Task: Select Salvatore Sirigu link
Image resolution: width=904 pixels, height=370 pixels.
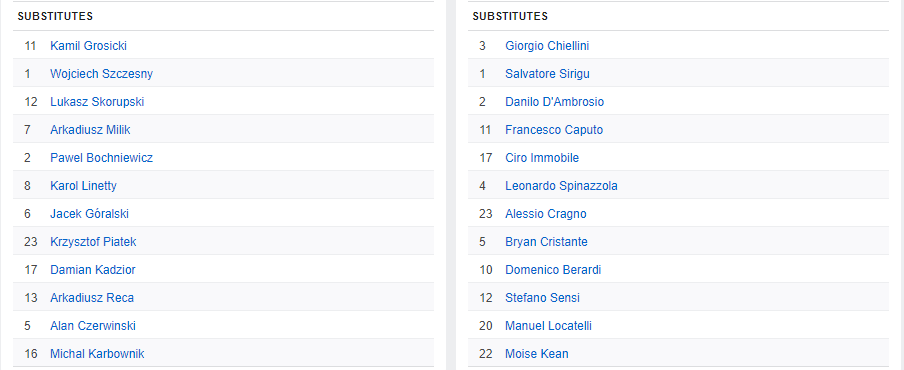Action: pyautogui.click(x=547, y=74)
